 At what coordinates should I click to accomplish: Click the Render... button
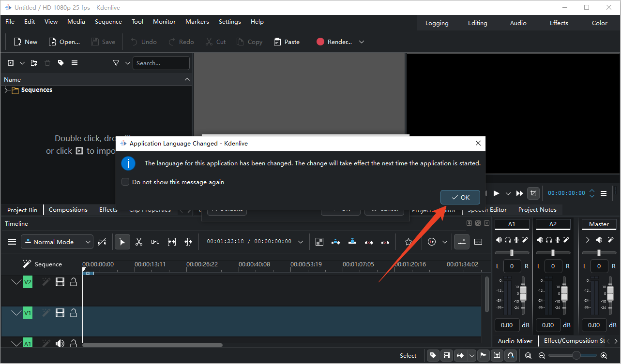click(334, 42)
